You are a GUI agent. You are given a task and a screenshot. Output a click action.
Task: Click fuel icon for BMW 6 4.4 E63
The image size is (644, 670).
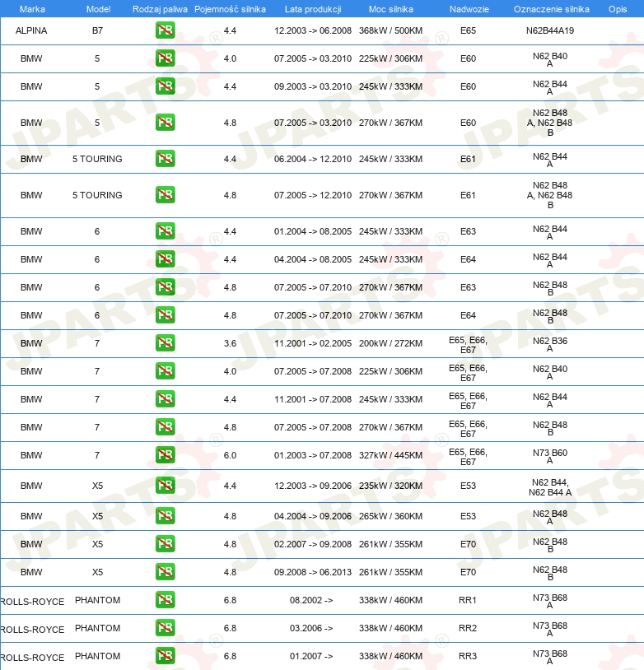165,231
